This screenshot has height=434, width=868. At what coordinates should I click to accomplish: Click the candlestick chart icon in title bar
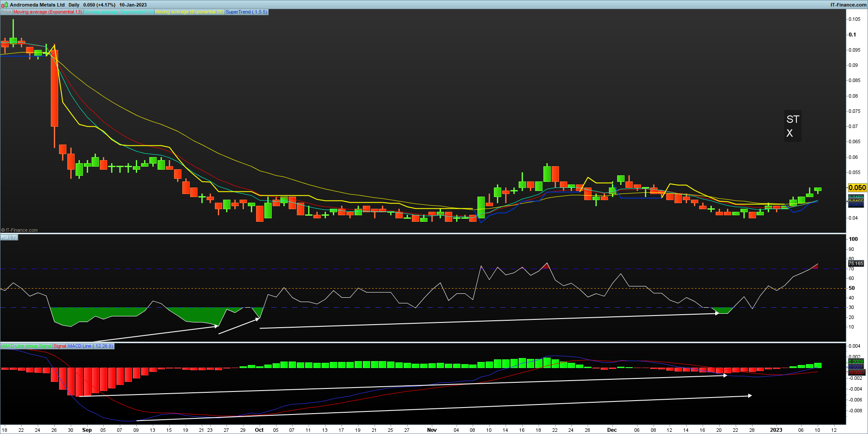[x=5, y=5]
